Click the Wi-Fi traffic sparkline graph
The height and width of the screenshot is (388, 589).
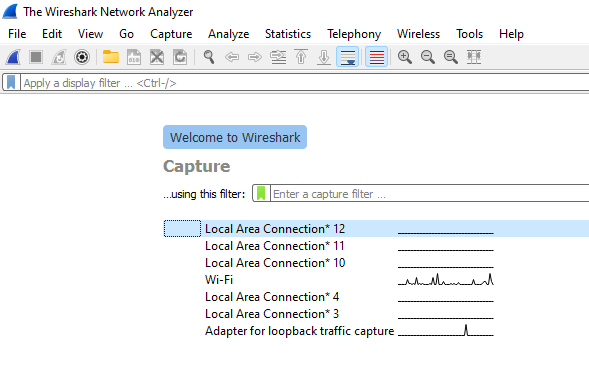coord(446,279)
